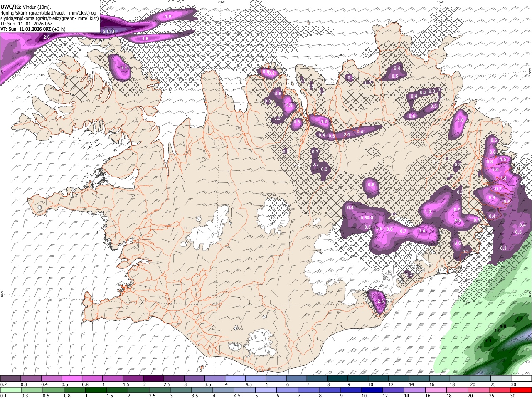
Task: Select bright red lower swatch after 30
Action: coord(521,390)
